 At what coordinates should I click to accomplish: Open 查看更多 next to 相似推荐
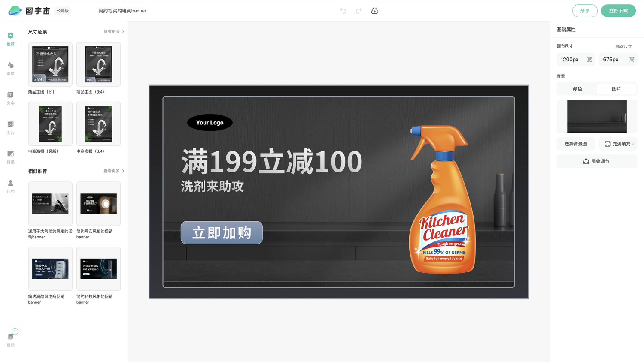pyautogui.click(x=114, y=171)
